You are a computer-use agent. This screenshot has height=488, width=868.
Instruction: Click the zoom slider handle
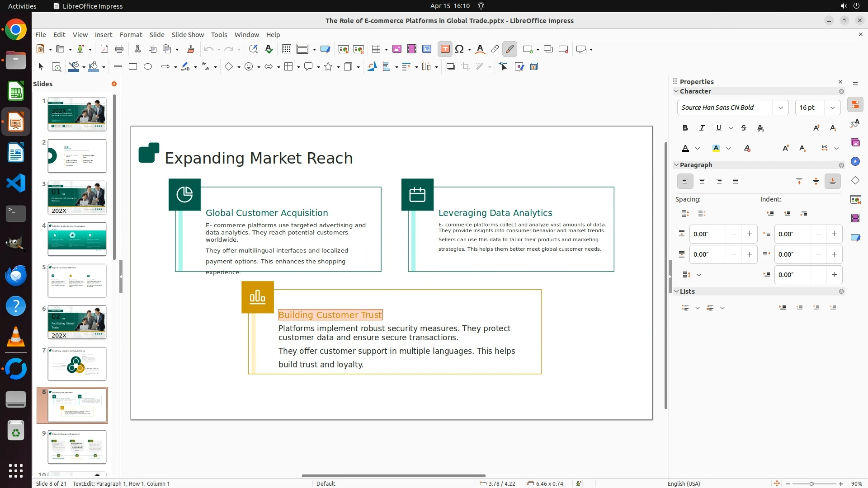coord(811,484)
